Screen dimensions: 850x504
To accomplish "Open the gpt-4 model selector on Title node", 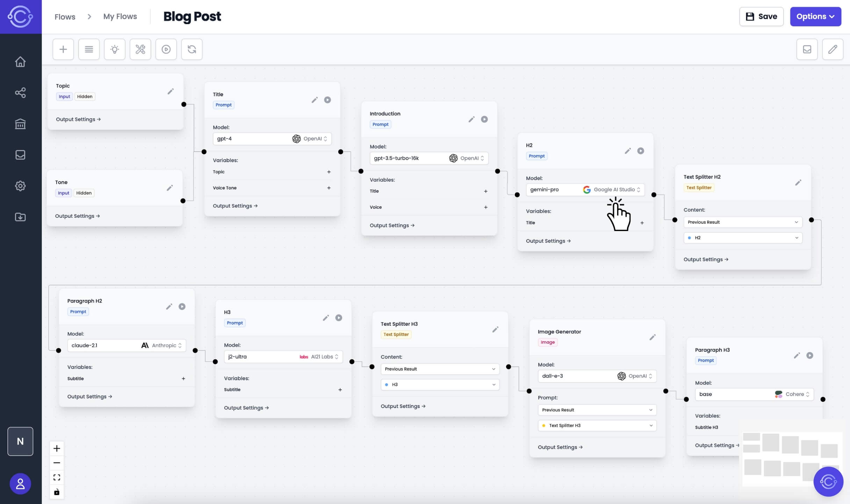I will 272,138.
